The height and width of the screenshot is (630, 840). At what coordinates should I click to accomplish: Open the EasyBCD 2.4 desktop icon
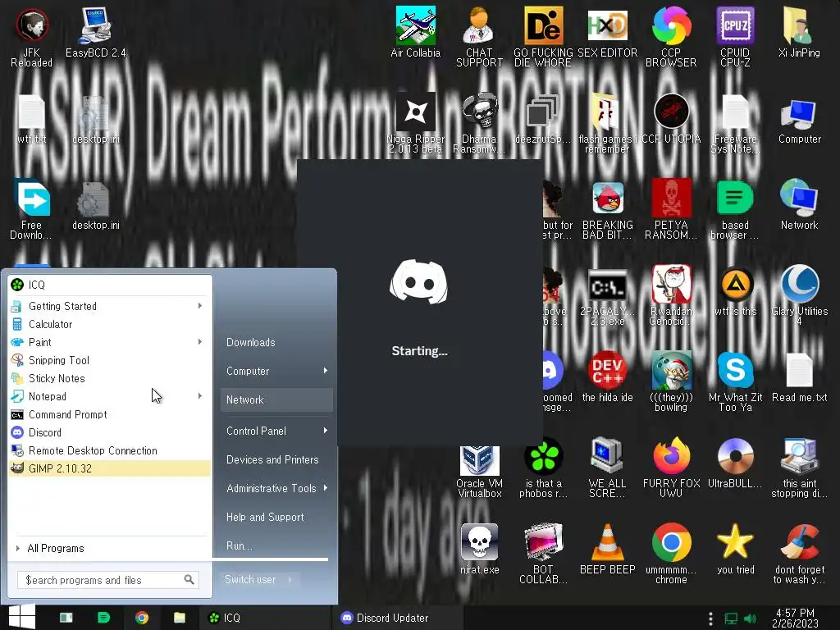click(x=95, y=32)
